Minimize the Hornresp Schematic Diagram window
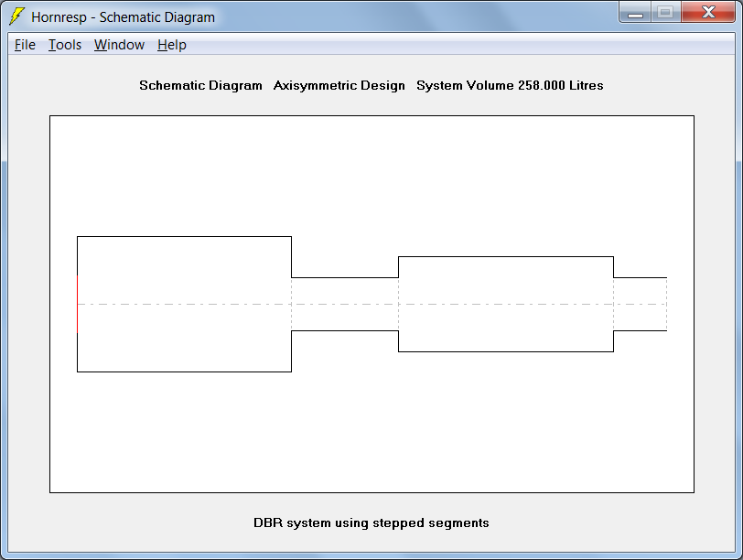 [x=635, y=13]
